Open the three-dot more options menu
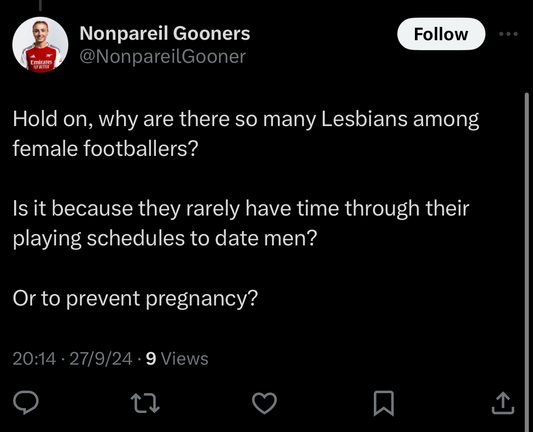The width and height of the screenshot is (533, 432). click(x=509, y=34)
